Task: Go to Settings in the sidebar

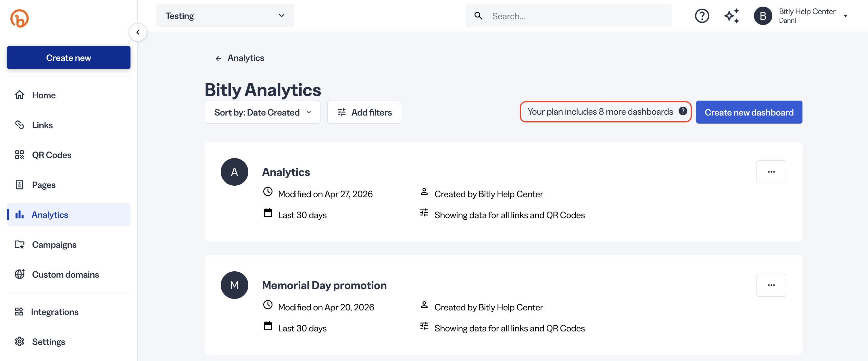Action: (x=69, y=341)
